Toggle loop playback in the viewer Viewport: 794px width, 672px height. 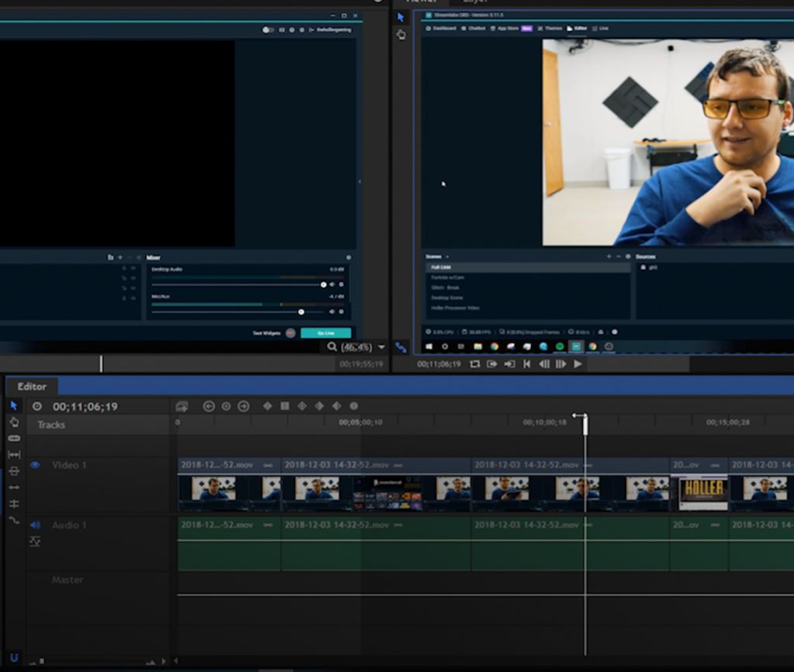pyautogui.click(x=475, y=364)
